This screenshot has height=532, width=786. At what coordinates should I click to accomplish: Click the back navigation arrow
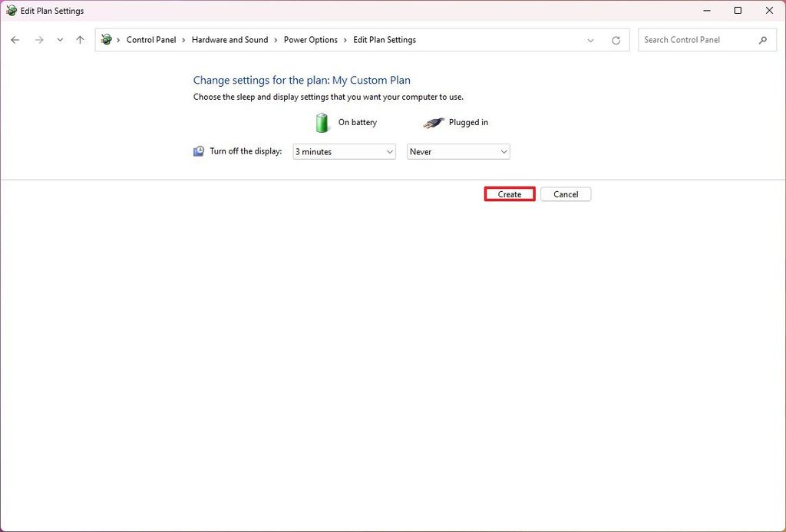tap(15, 39)
